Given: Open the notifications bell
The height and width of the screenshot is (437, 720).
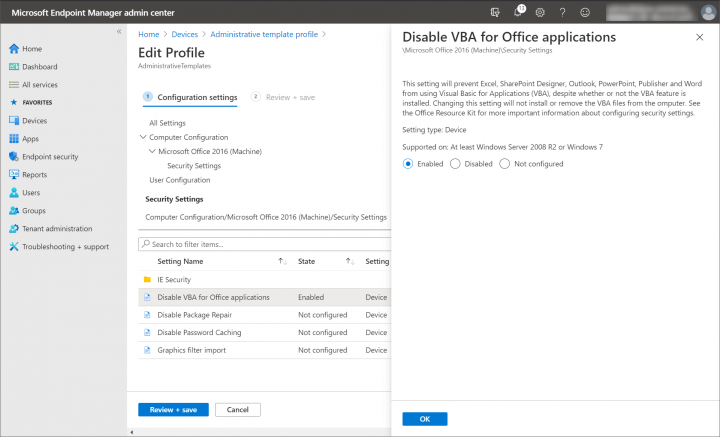Looking at the screenshot, I should (x=518, y=12).
